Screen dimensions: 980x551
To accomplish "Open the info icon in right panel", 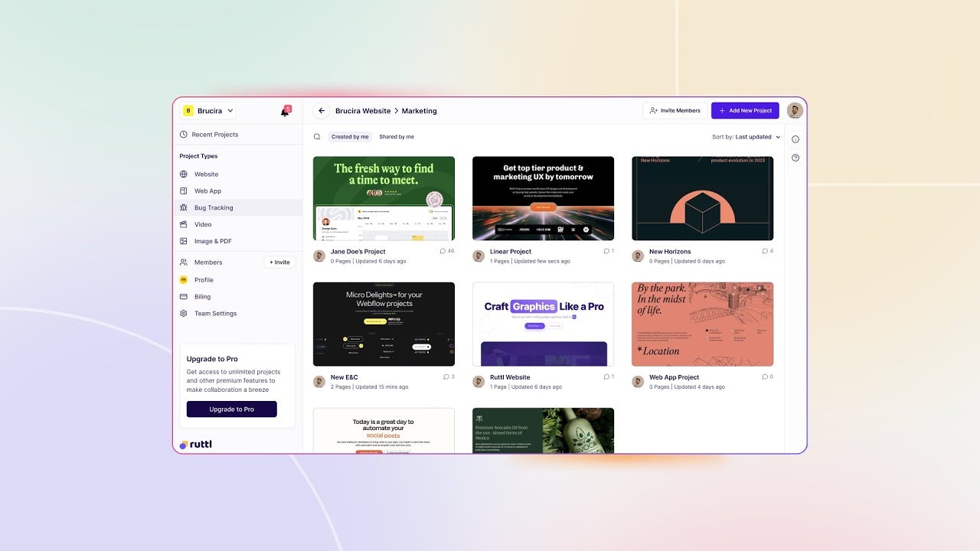I will (795, 139).
